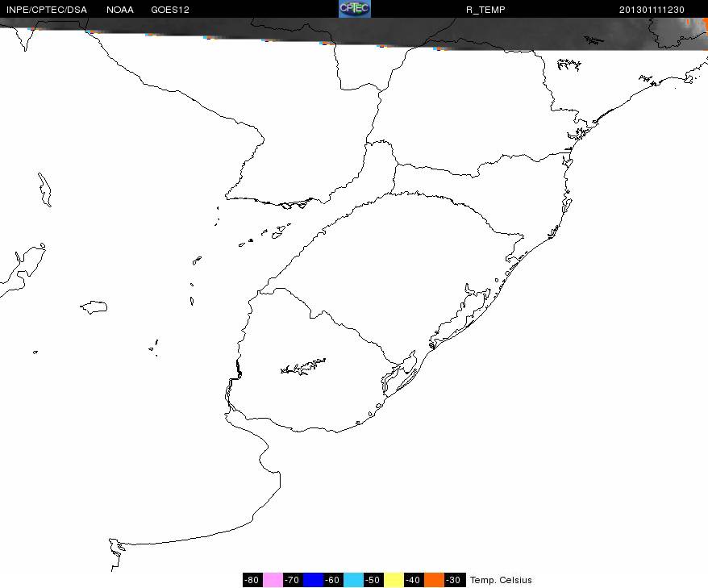Viewport: 708px width, 588px height.
Task: Click the -60 legend value
Action: [333, 580]
